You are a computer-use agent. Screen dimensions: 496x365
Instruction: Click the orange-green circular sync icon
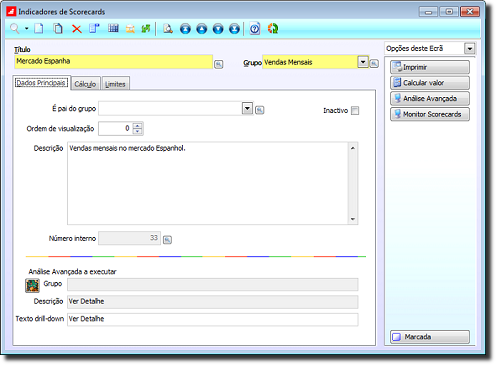(273, 29)
